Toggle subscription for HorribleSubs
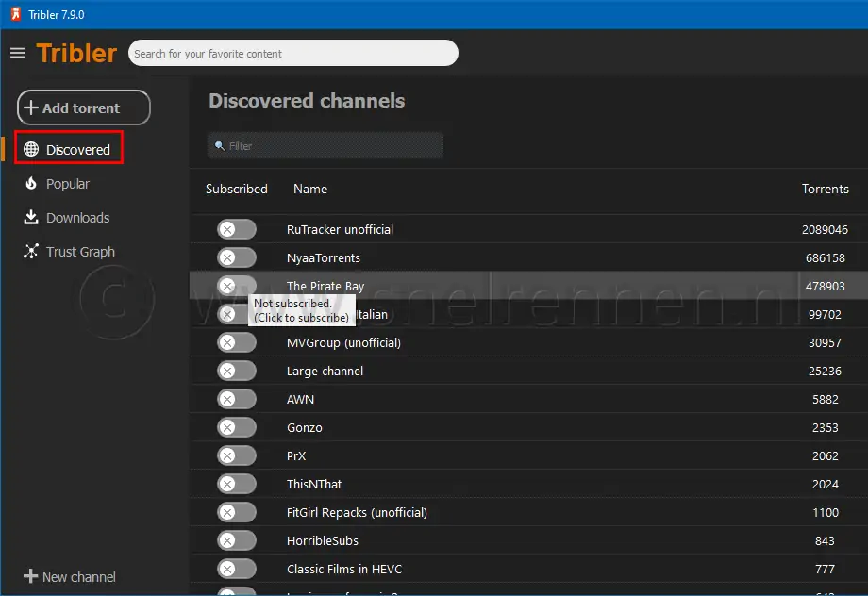 [237, 540]
